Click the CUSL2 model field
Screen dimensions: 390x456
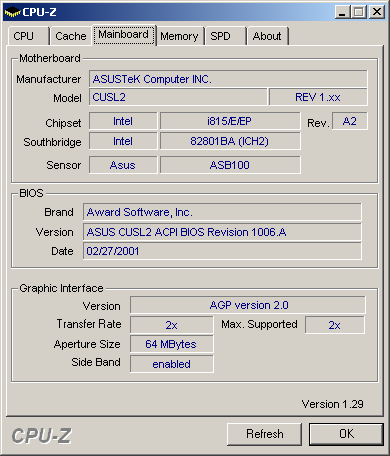point(178,97)
